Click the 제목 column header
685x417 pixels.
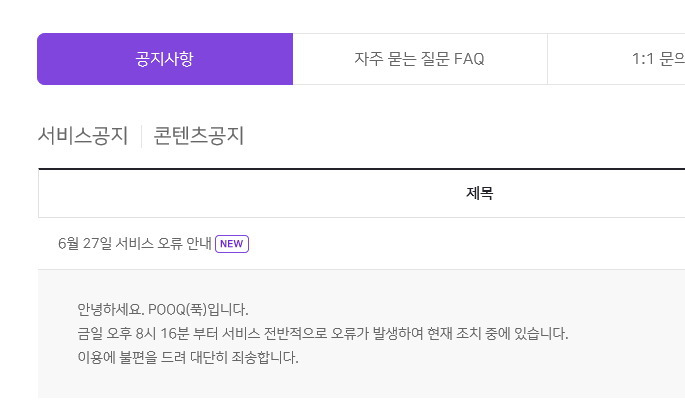coord(480,193)
